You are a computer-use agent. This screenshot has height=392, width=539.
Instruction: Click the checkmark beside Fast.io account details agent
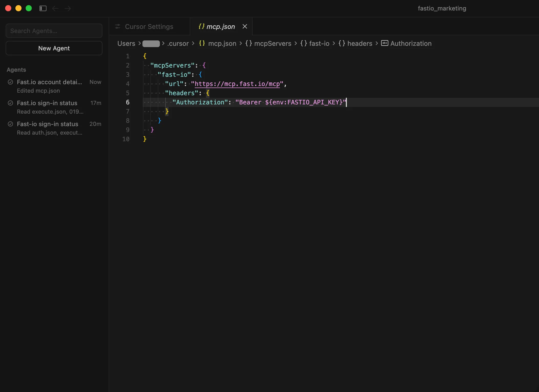pos(11,82)
